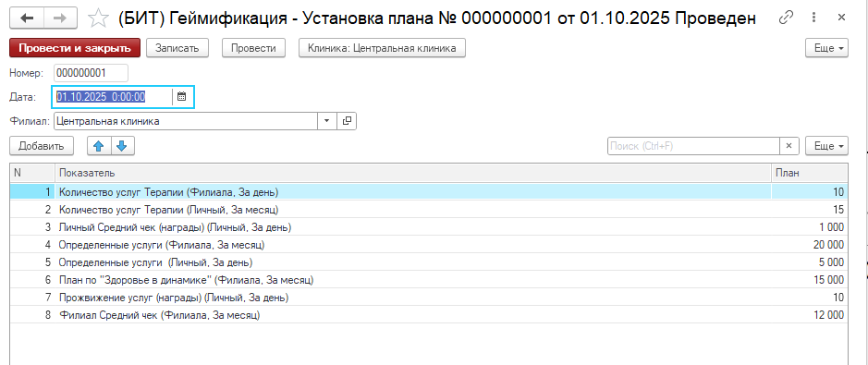Open the three-dot window menu
The width and height of the screenshot is (868, 365).
click(x=813, y=18)
